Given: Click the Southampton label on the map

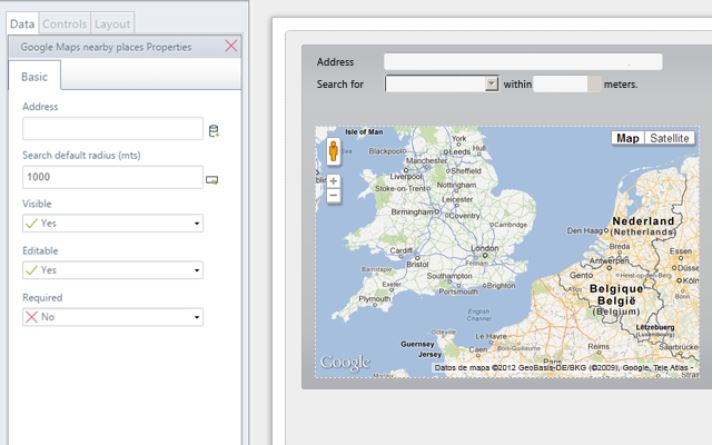Looking at the screenshot, I should [449, 276].
